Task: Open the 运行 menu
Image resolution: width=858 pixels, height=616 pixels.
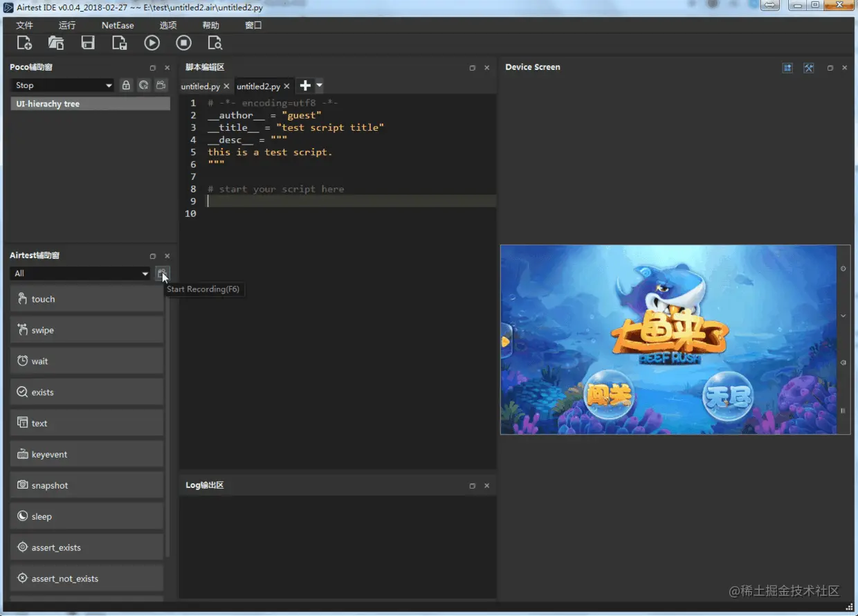Action: tap(67, 25)
